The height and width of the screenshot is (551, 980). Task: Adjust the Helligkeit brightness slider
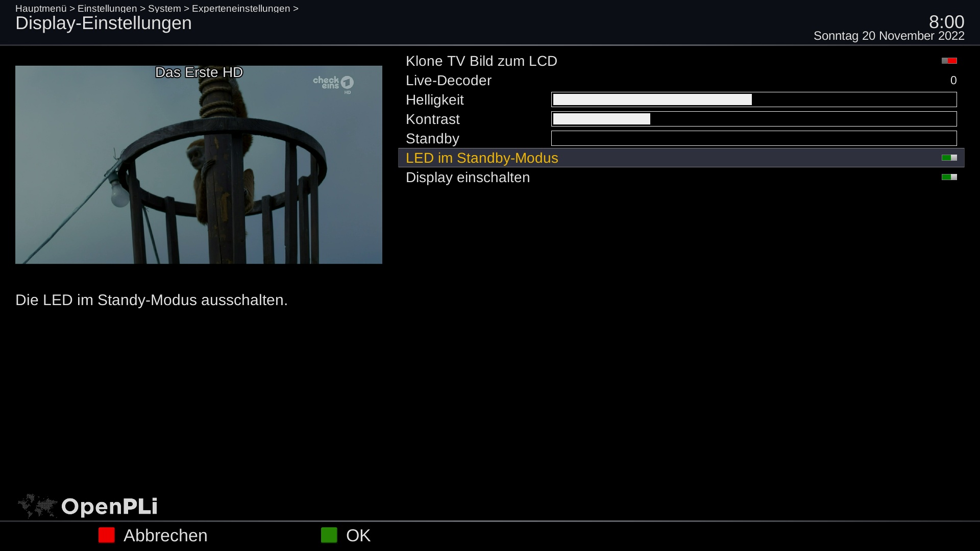(753, 99)
